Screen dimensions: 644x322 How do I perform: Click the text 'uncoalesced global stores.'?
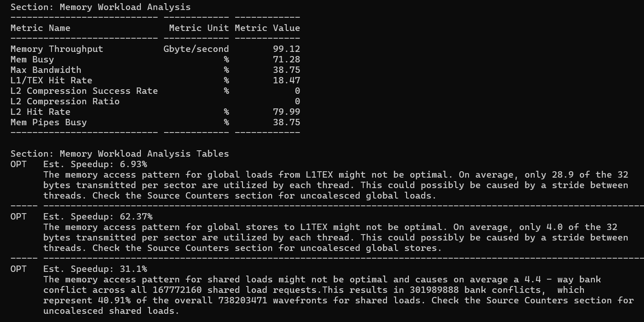371,248
